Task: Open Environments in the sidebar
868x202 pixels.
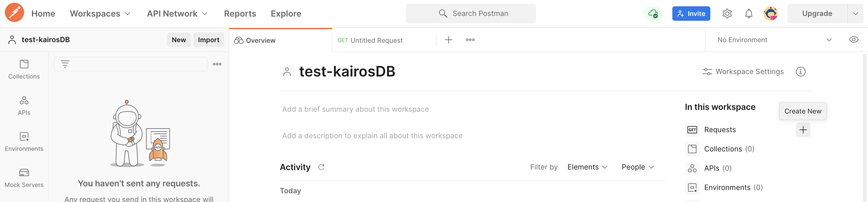Action: [24, 142]
